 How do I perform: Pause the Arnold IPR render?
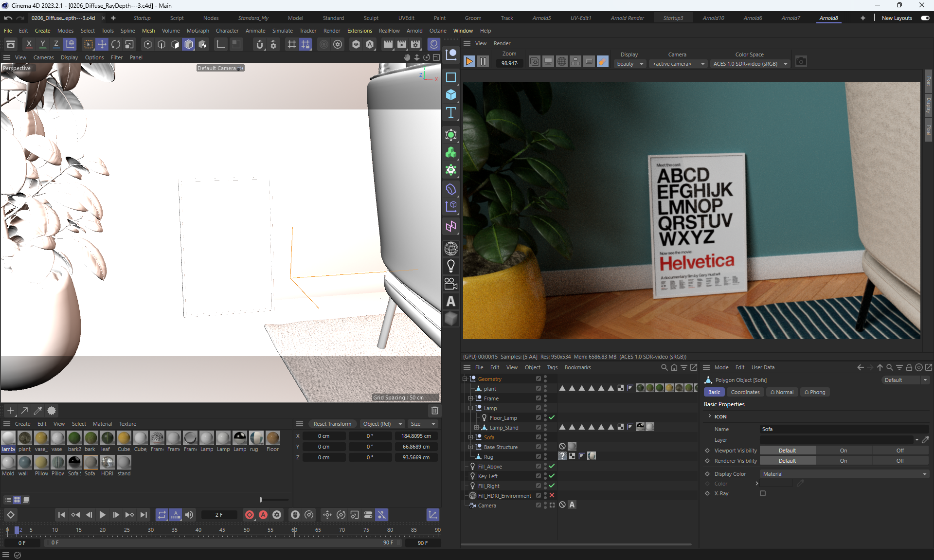pyautogui.click(x=483, y=62)
